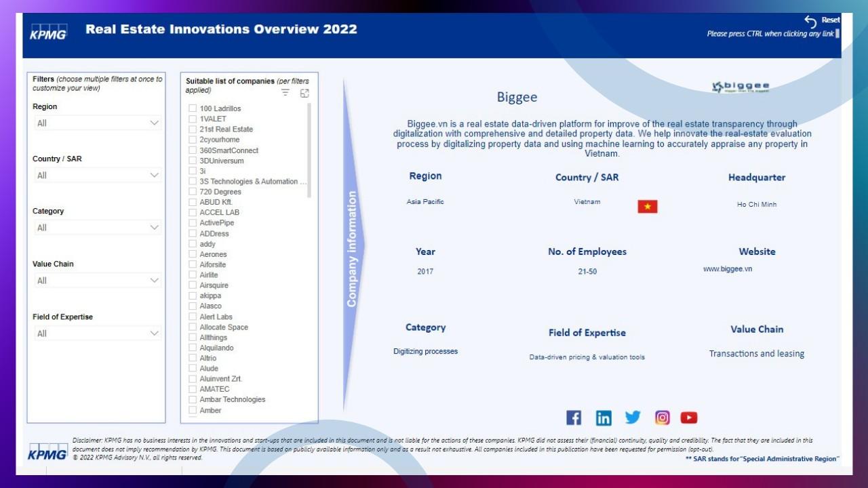Screen dimensions: 868x488
Task: Check the 360SmartConnect checkbox
Action: (193, 150)
